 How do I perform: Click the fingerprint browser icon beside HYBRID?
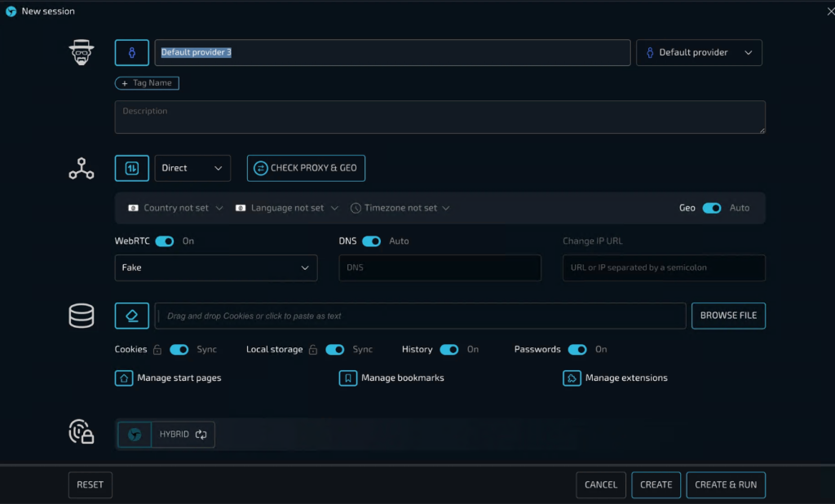(135, 435)
